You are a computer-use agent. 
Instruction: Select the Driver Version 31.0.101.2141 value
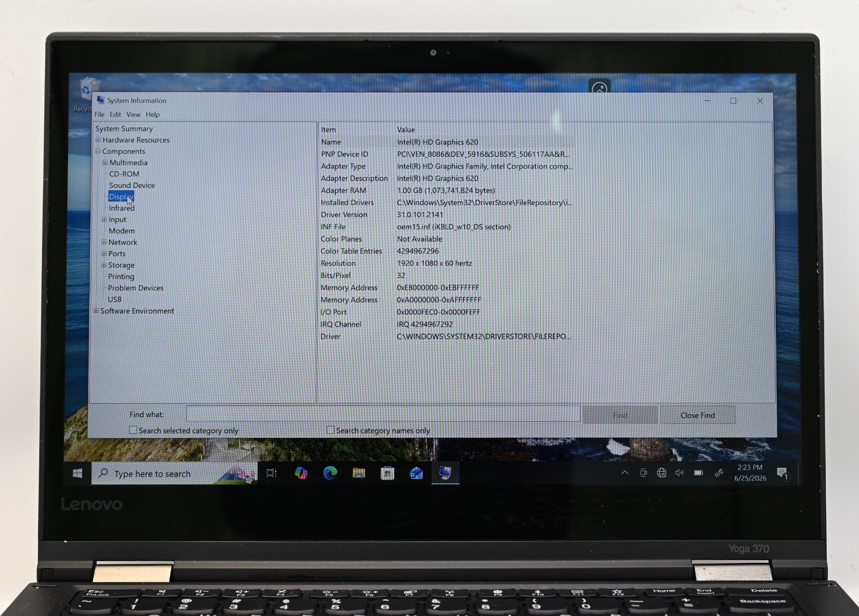[x=420, y=214]
